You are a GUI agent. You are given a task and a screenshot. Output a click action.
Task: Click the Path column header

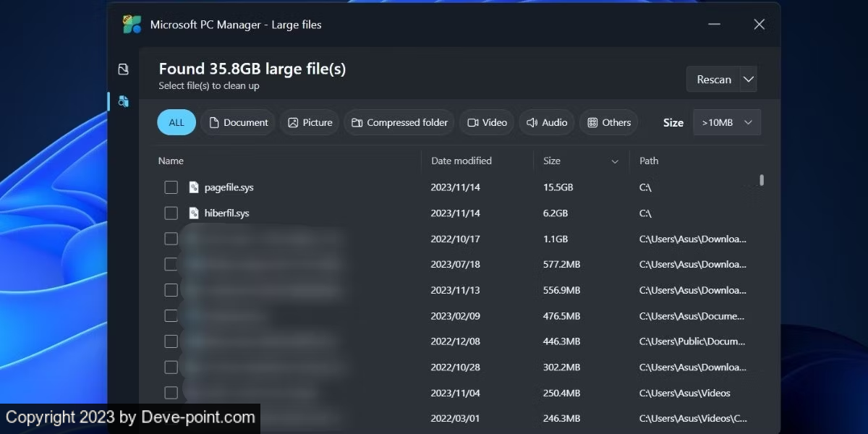(x=649, y=161)
